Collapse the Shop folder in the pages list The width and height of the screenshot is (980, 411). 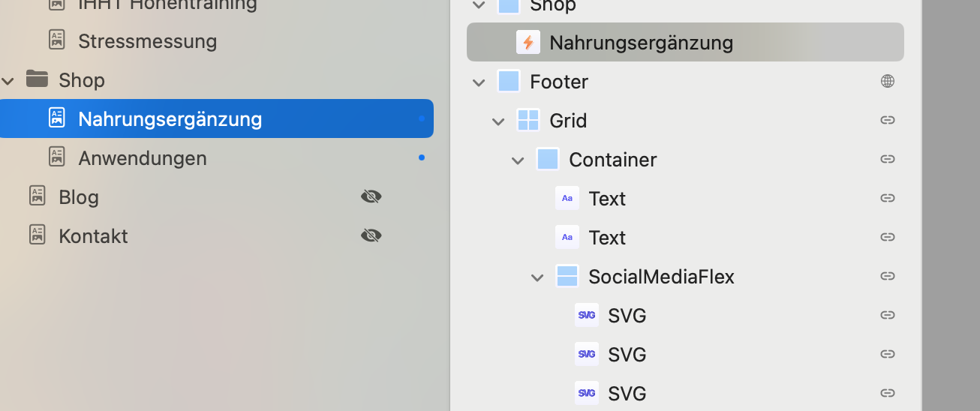[8, 80]
